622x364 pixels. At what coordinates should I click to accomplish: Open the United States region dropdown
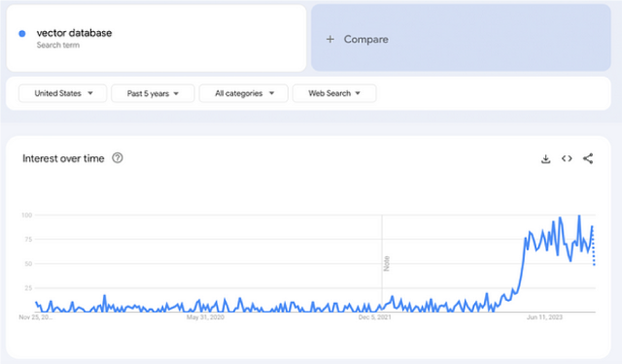62,93
